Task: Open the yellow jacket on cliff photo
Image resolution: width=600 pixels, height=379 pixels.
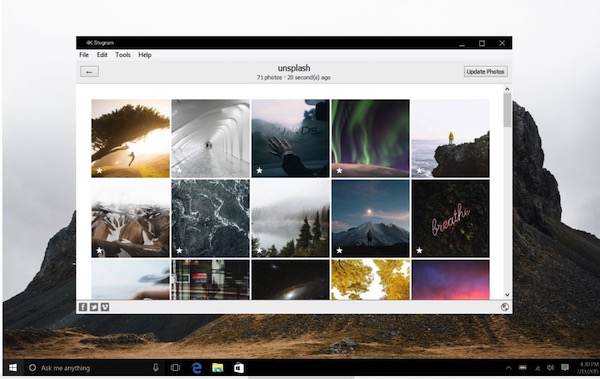Action: click(450, 139)
